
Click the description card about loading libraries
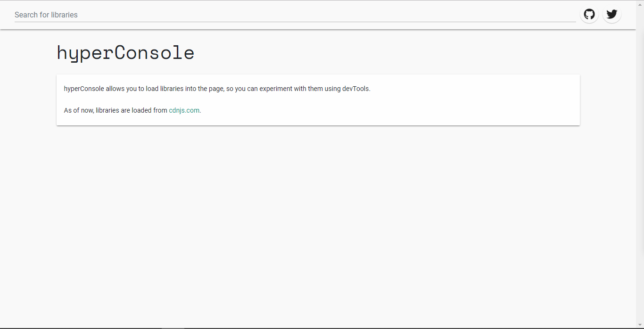pyautogui.click(x=318, y=99)
